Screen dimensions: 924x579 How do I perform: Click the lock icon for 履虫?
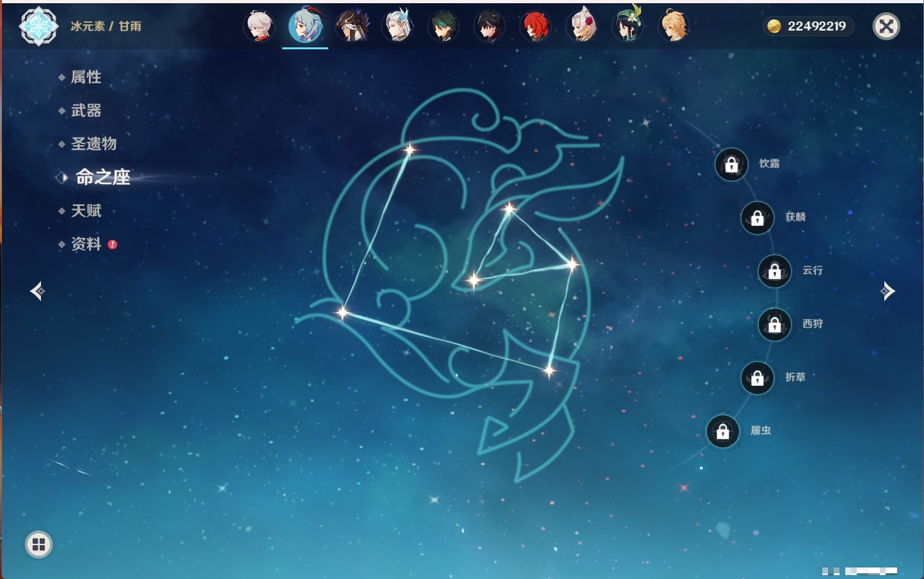pos(722,431)
